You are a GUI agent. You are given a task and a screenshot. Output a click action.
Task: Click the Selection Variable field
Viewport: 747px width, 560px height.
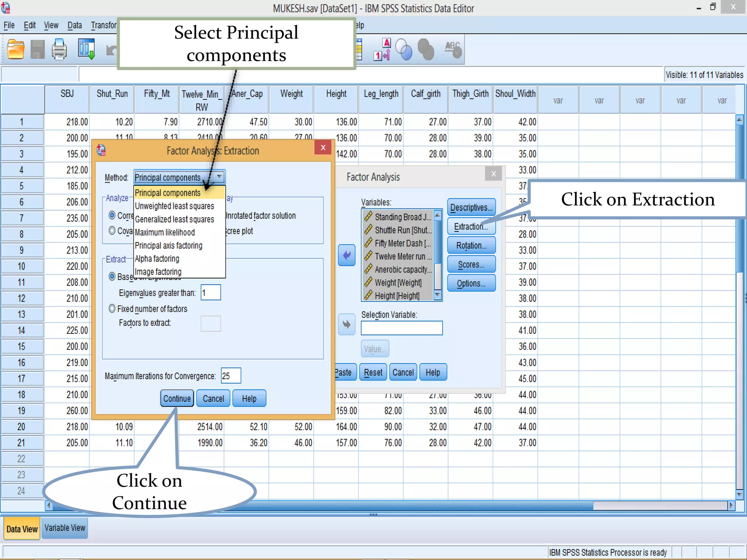(402, 328)
